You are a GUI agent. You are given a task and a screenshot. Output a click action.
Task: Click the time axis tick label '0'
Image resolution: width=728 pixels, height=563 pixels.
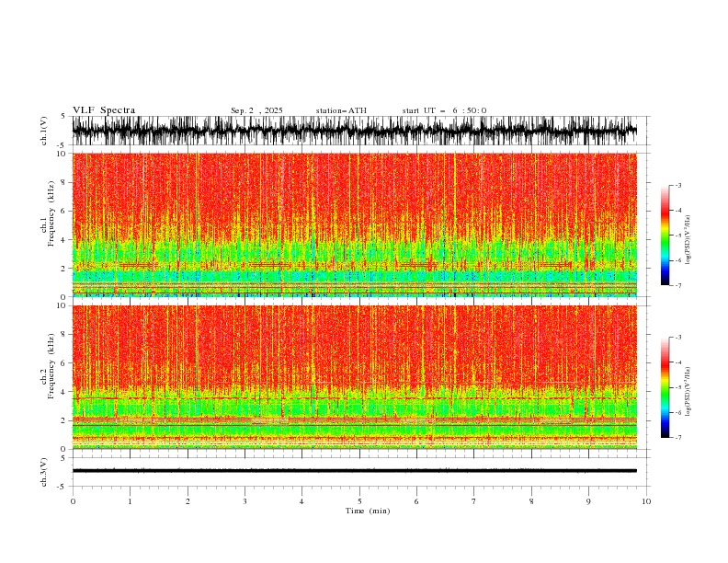73,501
